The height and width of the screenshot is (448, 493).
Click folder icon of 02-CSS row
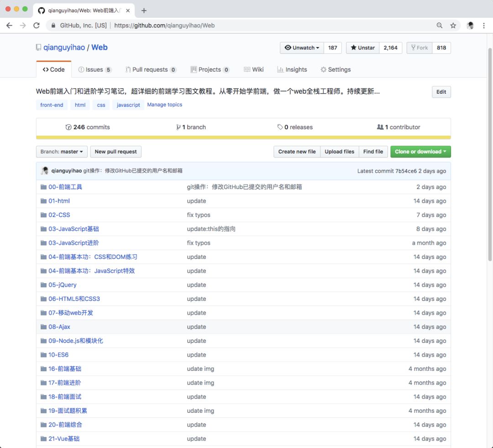(x=43, y=215)
